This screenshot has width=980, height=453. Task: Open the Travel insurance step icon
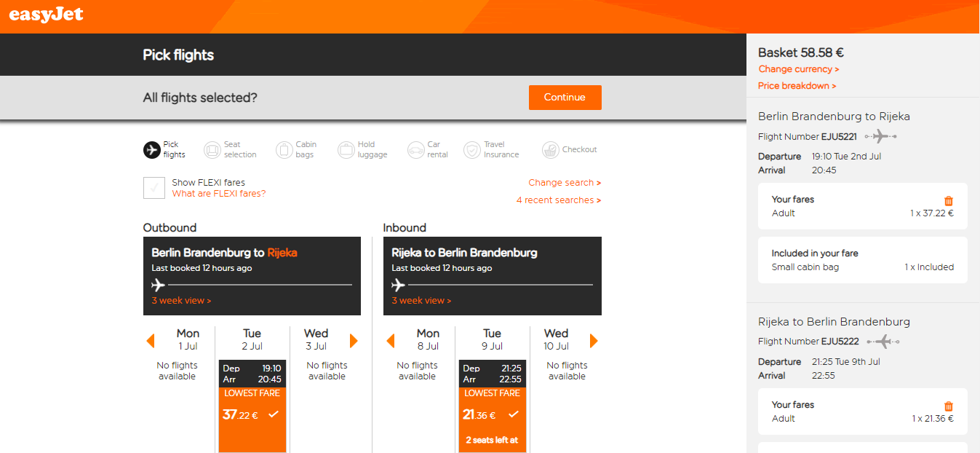472,150
